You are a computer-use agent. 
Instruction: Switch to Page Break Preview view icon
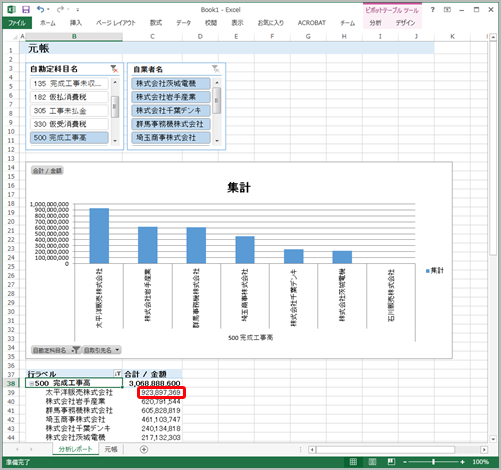click(x=391, y=462)
